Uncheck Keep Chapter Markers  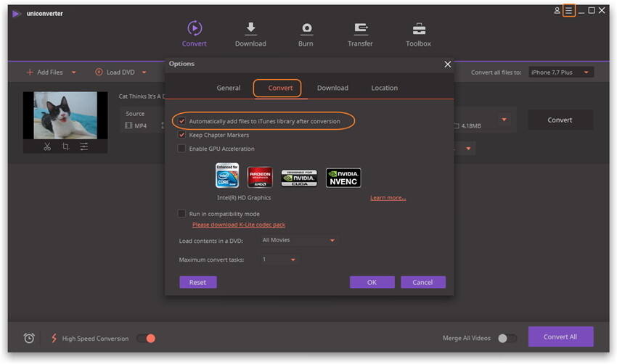pyautogui.click(x=181, y=135)
